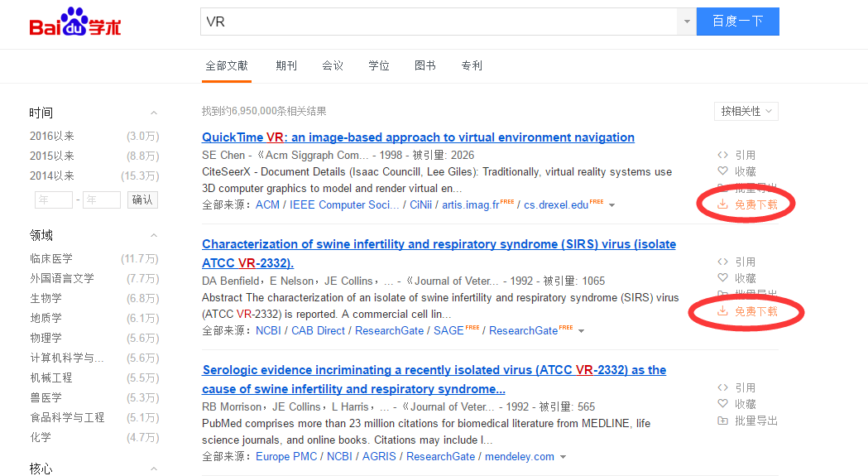Image resolution: width=868 pixels, height=476 pixels.
Task: Switch to the 期刊 tab
Action: point(286,65)
